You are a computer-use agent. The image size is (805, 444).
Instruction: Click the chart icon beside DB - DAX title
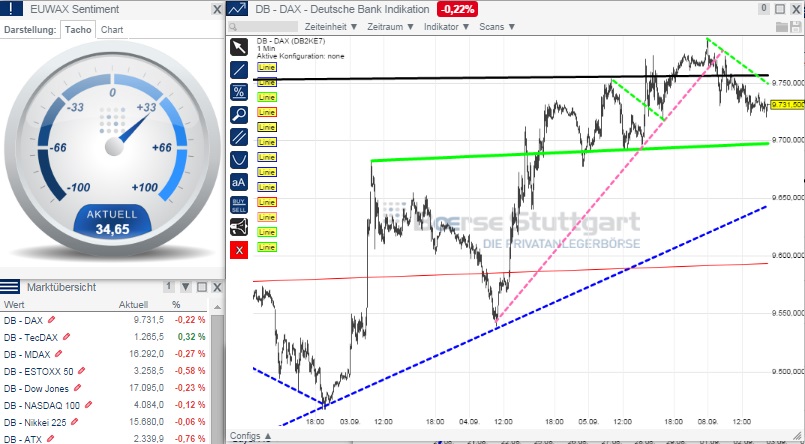237,9
